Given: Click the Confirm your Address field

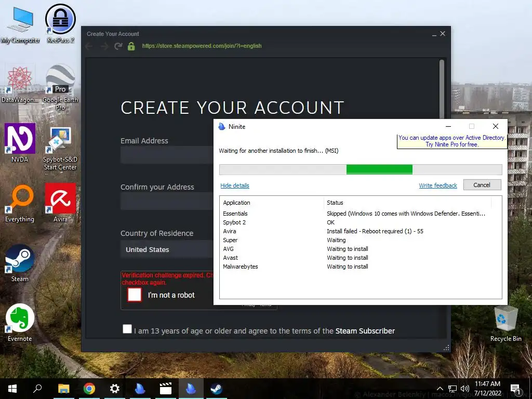Looking at the screenshot, I should pos(167,201).
